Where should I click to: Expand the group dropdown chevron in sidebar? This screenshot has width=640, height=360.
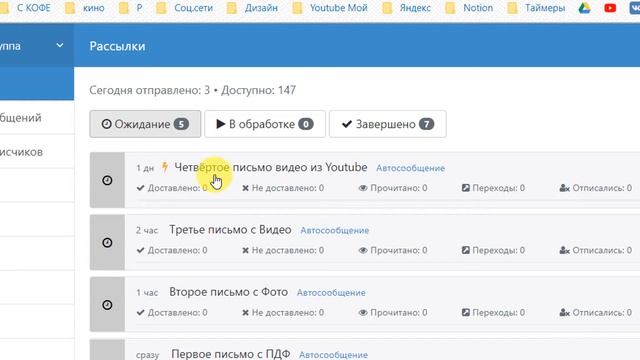60,45
